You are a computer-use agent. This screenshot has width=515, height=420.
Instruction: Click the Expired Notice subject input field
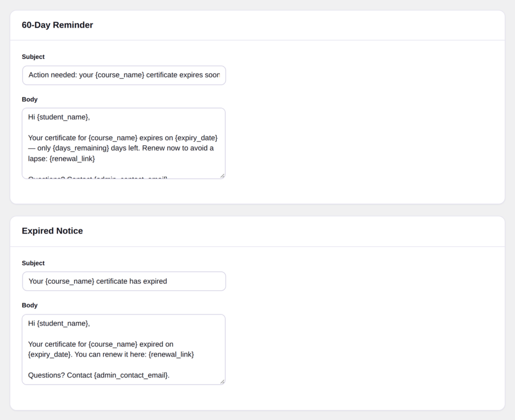point(124,281)
